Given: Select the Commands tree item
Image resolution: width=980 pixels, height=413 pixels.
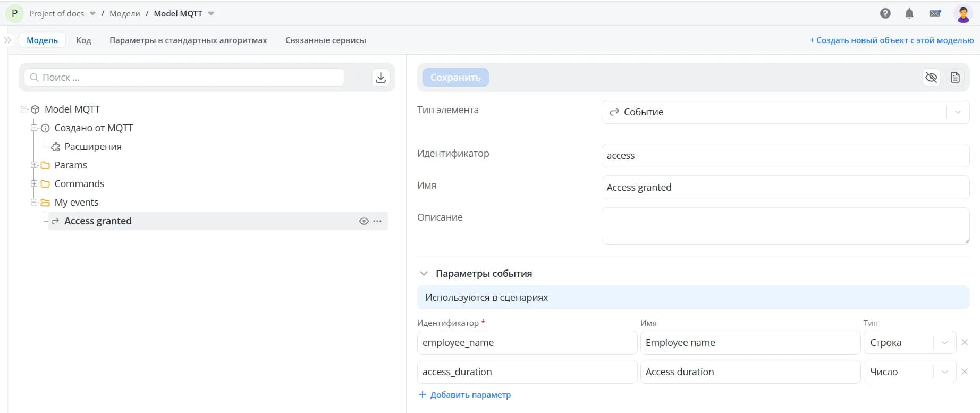Looking at the screenshot, I should 79,184.
